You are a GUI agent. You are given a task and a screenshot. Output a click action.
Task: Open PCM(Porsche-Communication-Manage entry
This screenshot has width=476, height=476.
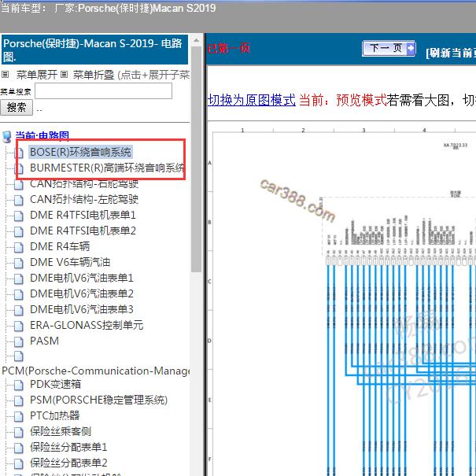coord(96,371)
